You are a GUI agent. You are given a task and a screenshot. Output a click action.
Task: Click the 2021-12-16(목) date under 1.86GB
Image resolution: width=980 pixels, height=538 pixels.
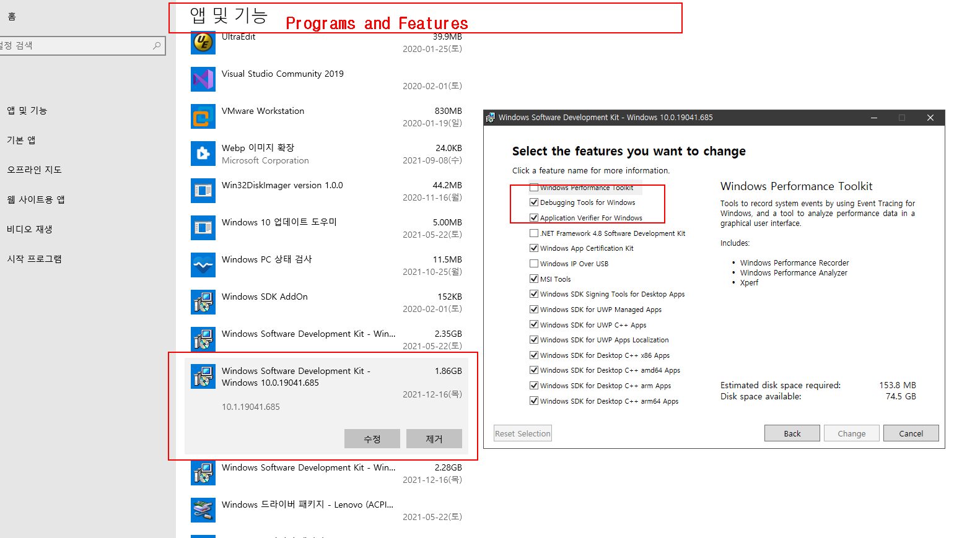point(432,394)
